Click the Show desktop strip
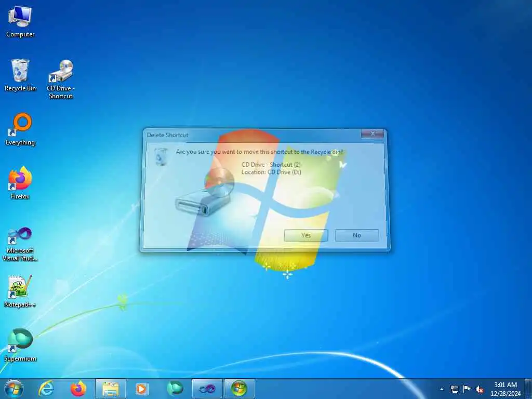 coord(528,389)
